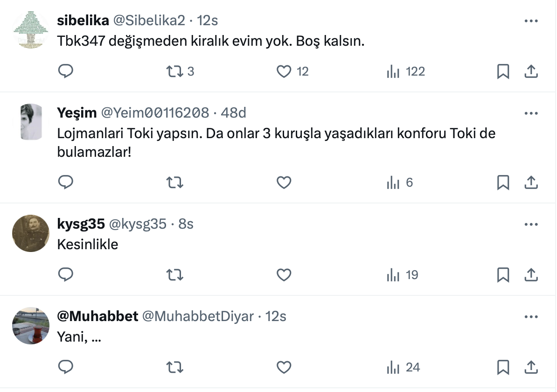Open kysg35's profile avatar photo
The width and height of the screenshot is (557, 392).
[x=31, y=233]
